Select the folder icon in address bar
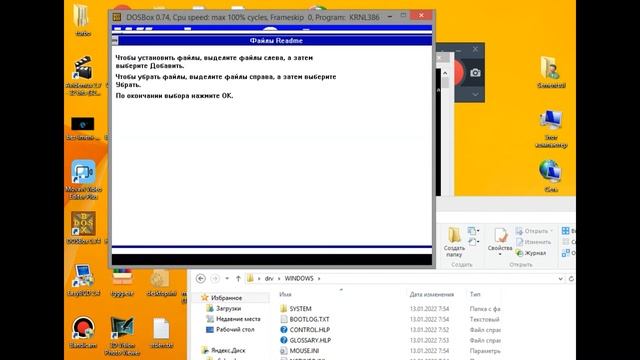640x360 pixels. tap(250, 278)
